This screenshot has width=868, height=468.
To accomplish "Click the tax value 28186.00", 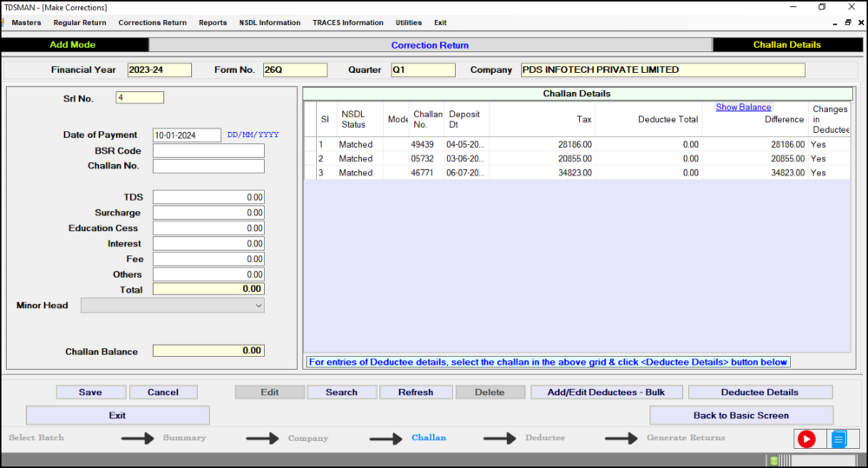I will click(575, 144).
